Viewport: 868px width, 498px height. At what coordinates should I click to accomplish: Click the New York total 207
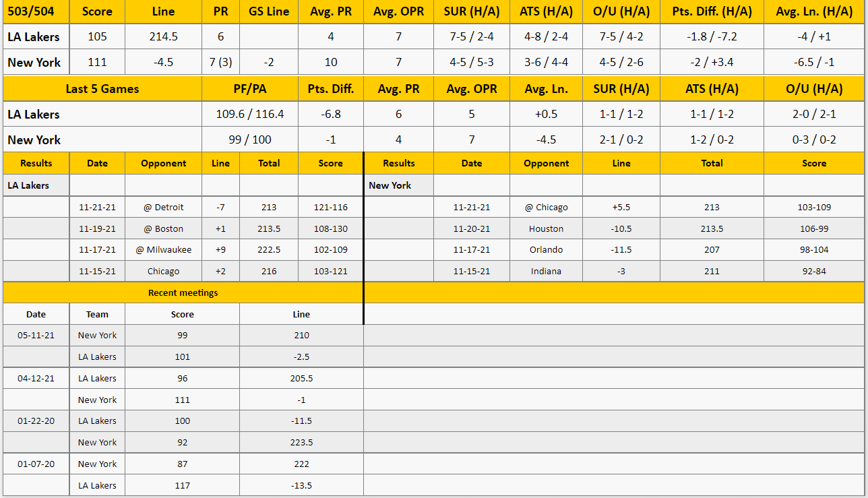pos(712,249)
